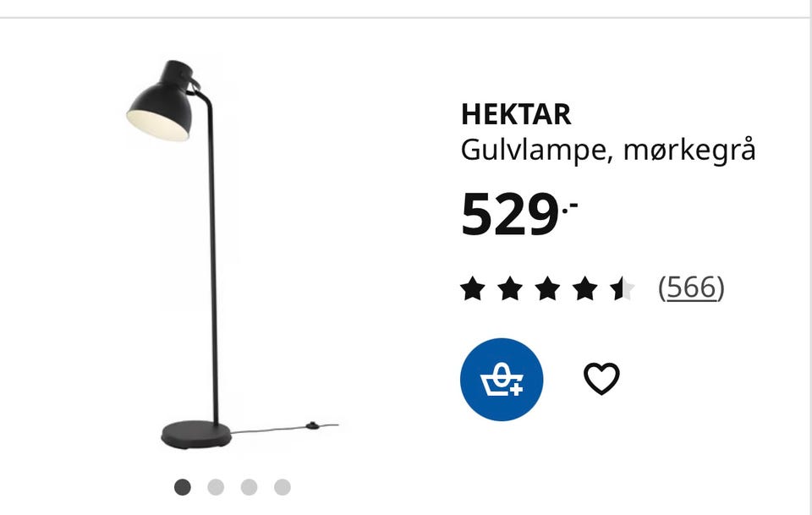
Task: Add HEKTAR lamp to shopping basket
Action: (x=502, y=380)
